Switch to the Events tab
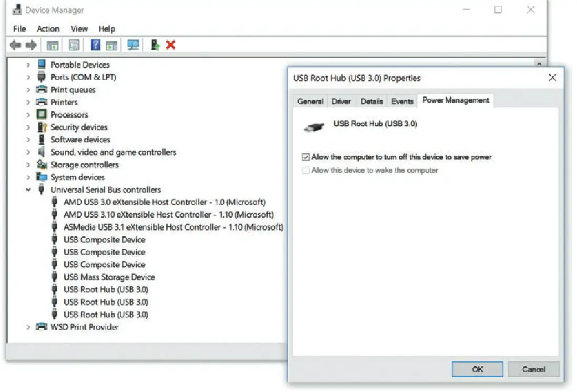This screenshot has width=577, height=392. (402, 101)
